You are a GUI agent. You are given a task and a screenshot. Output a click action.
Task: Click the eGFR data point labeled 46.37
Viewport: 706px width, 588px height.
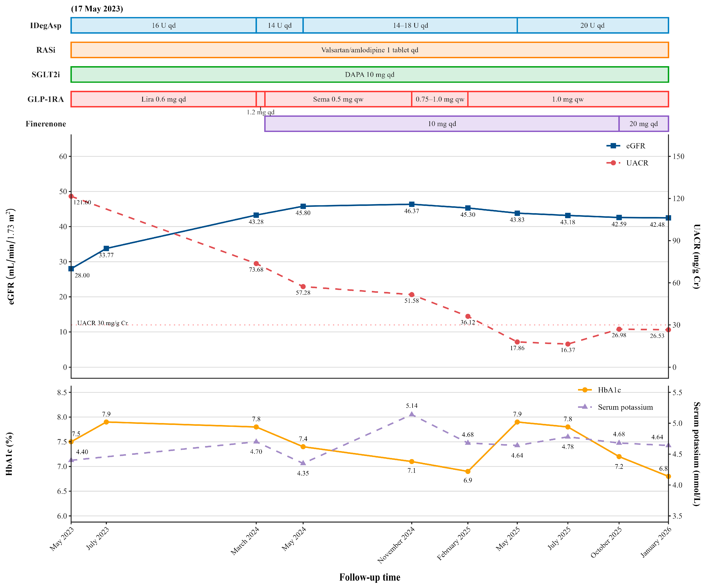click(412, 204)
